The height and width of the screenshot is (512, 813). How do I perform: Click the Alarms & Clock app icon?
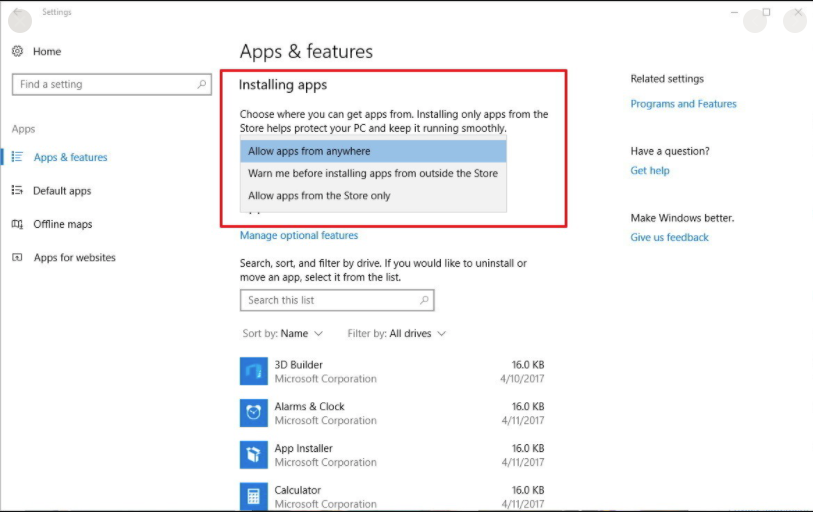tap(254, 413)
